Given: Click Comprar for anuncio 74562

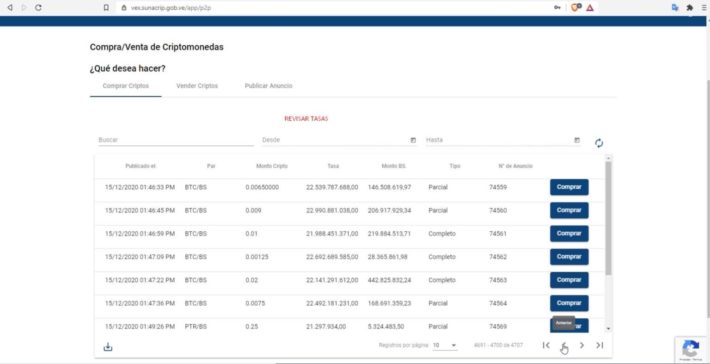Looking at the screenshot, I should coord(569,257).
